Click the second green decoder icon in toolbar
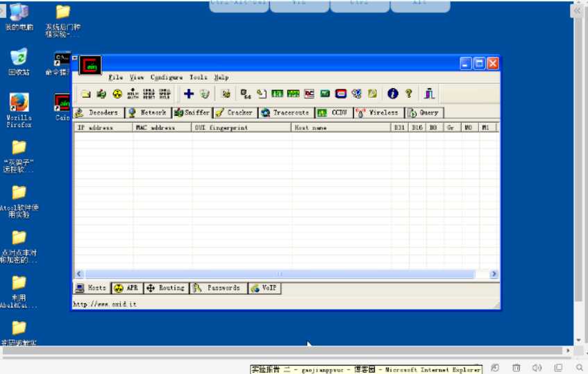 [x=293, y=94]
